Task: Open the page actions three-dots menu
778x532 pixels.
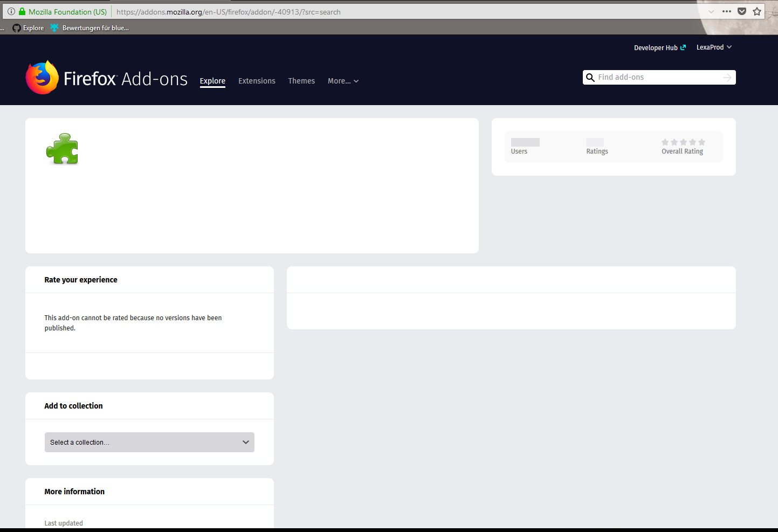Action: [727, 11]
